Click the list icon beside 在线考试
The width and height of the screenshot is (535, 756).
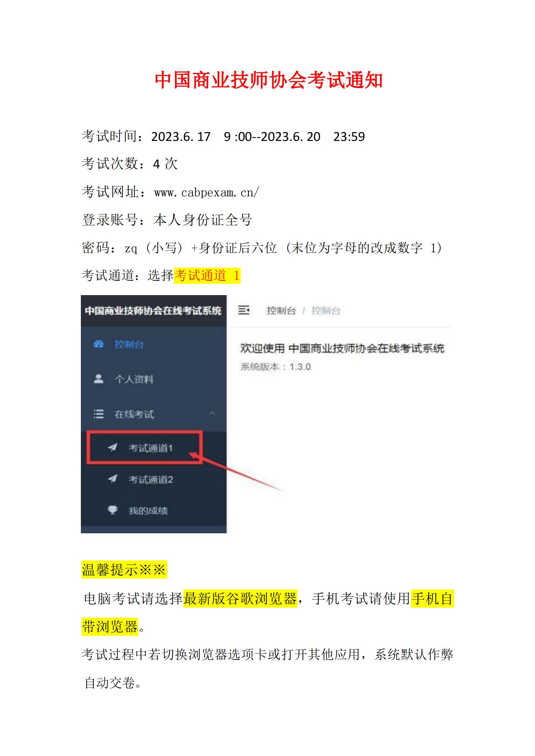click(x=99, y=414)
